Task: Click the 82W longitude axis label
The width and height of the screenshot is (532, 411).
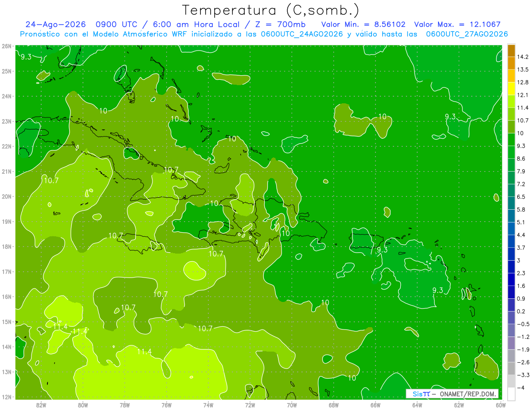Action: point(41,405)
